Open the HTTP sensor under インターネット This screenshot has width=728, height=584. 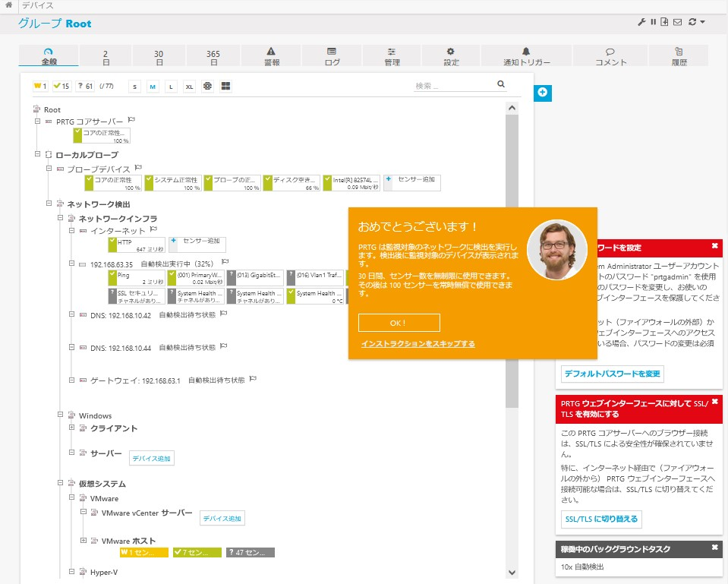[137, 245]
